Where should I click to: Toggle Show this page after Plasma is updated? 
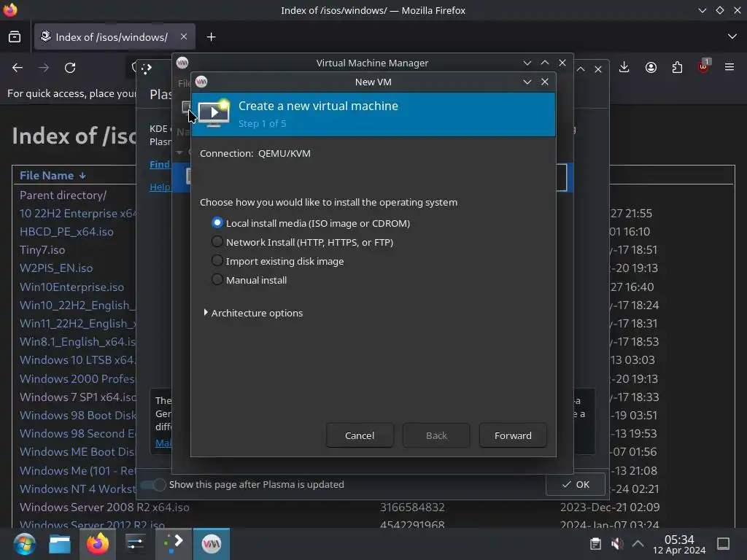(x=153, y=485)
